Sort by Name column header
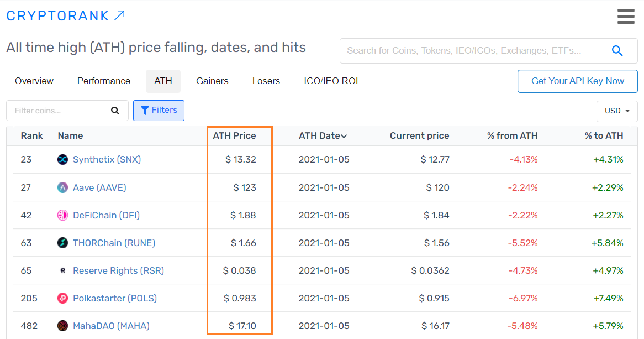This screenshot has height=339, width=644. [70, 135]
